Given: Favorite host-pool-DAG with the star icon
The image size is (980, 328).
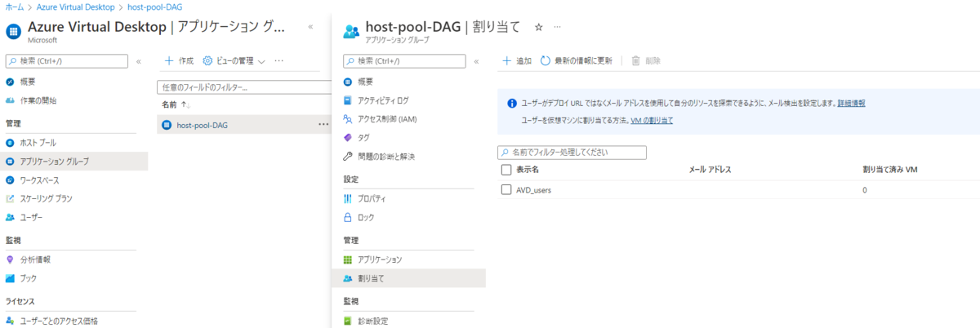Looking at the screenshot, I should click(x=538, y=27).
